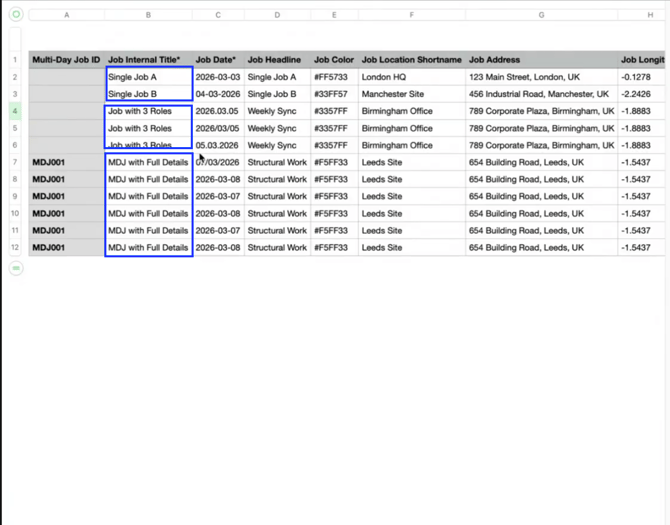Screen dimensions: 670x525
Task: Click row number 4 header
Action: click(x=15, y=111)
